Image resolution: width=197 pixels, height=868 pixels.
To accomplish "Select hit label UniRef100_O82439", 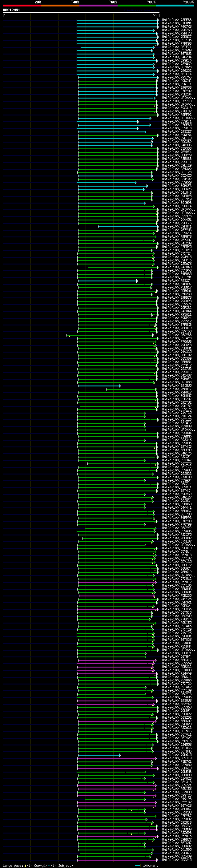I will (x=177, y=857).
